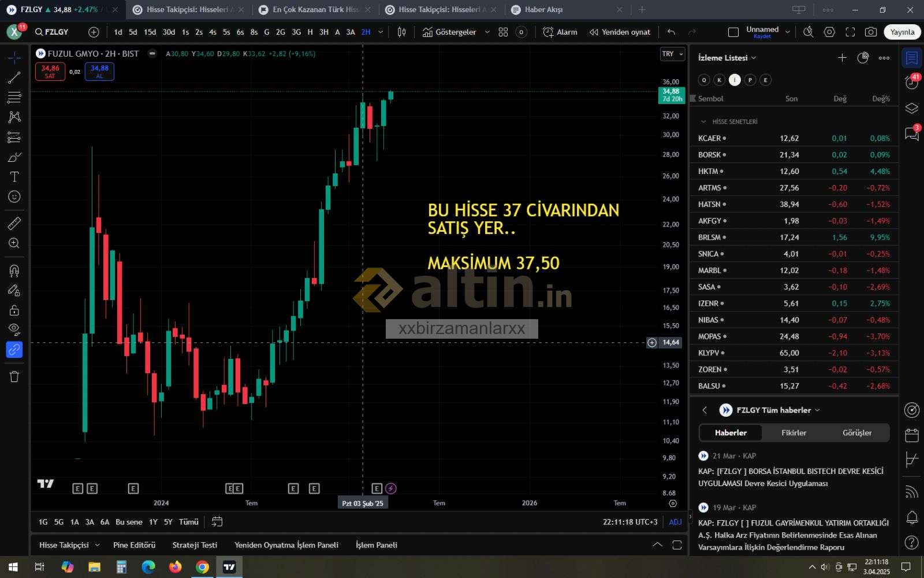Select the crosshair cursor tool

[x=14, y=57]
